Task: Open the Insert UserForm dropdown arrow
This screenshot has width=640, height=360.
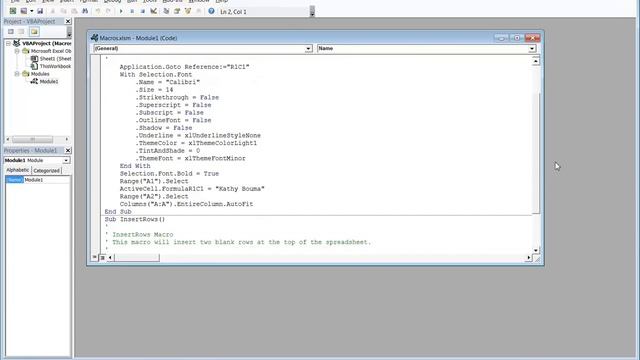Action: point(31,11)
